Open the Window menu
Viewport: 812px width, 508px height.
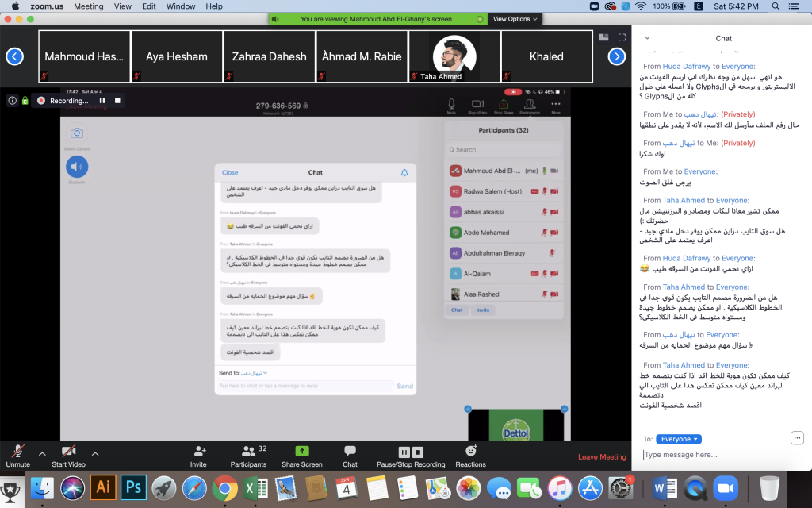point(181,6)
